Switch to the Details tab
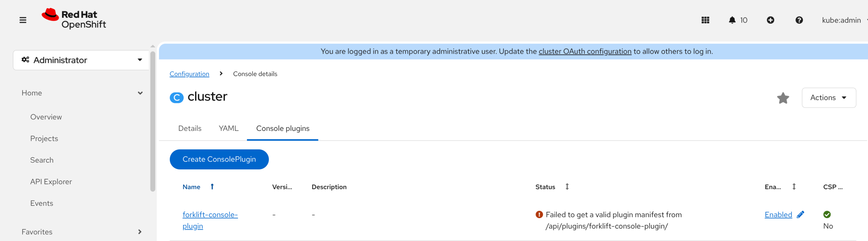The height and width of the screenshot is (241, 868). pyautogui.click(x=190, y=128)
